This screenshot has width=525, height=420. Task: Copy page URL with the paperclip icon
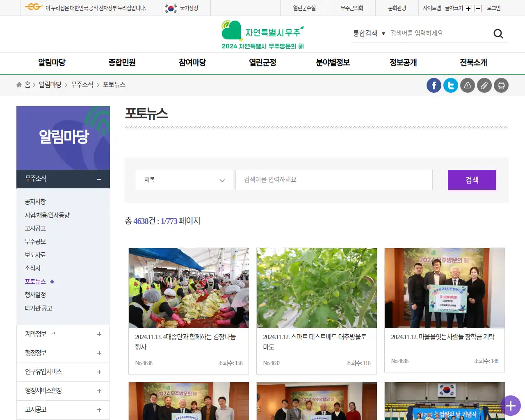pos(484,85)
